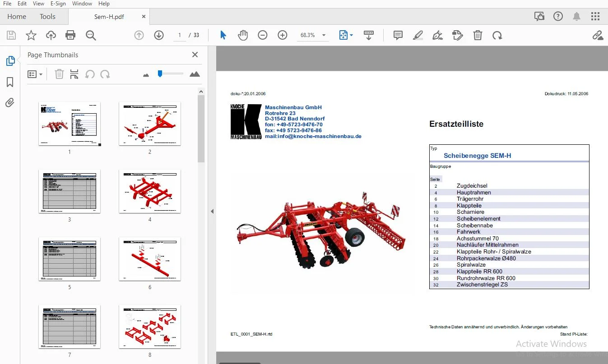Click the thumbnail size slider handle
This screenshot has width=608, height=364.
[x=160, y=73]
